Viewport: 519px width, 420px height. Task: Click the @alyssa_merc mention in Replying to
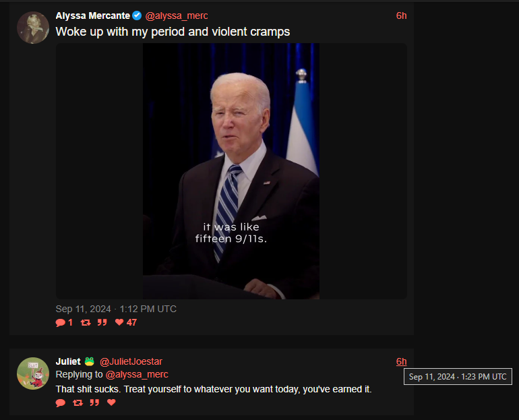[x=137, y=374]
